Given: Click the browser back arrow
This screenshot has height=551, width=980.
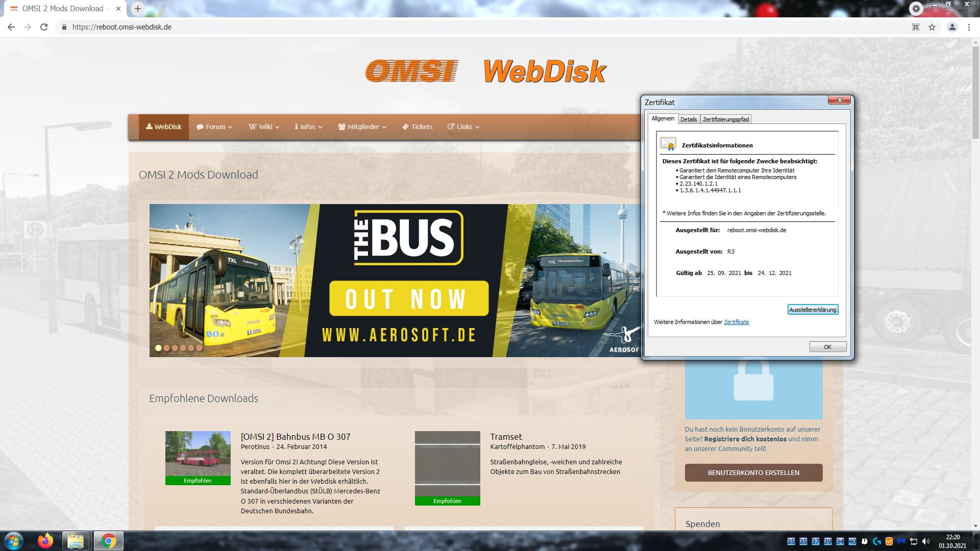Looking at the screenshot, I should [x=11, y=27].
